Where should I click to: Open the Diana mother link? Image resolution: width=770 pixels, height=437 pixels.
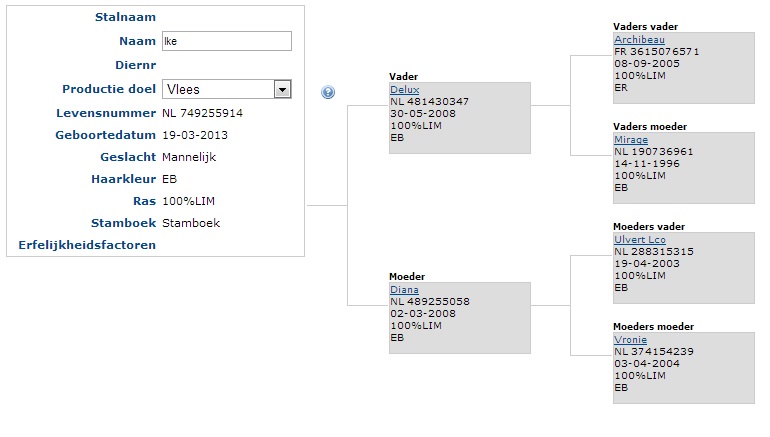(404, 290)
